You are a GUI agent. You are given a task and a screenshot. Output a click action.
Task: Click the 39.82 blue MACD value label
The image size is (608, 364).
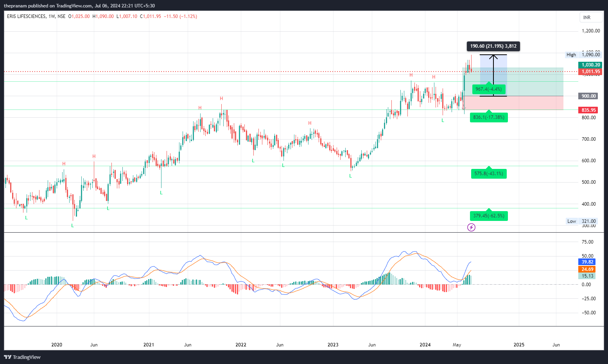[587, 262]
